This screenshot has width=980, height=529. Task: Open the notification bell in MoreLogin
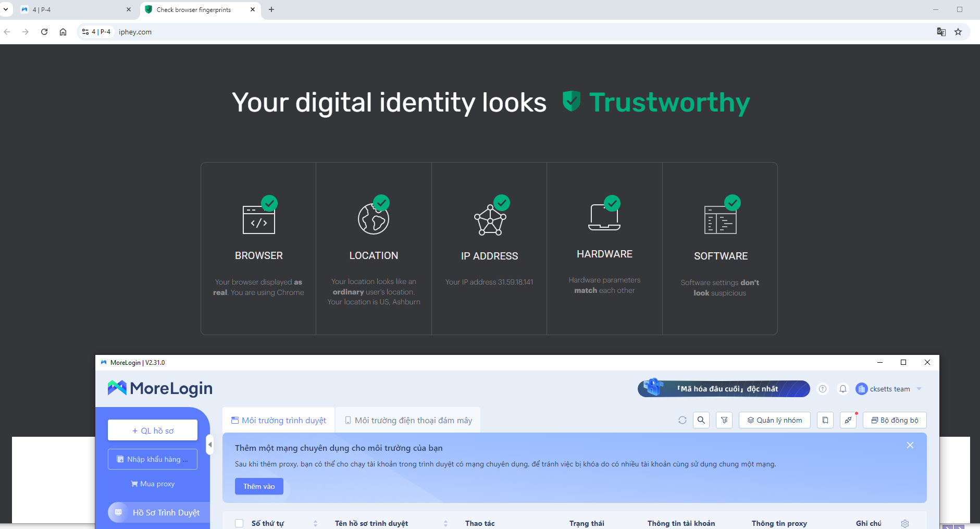tap(843, 389)
